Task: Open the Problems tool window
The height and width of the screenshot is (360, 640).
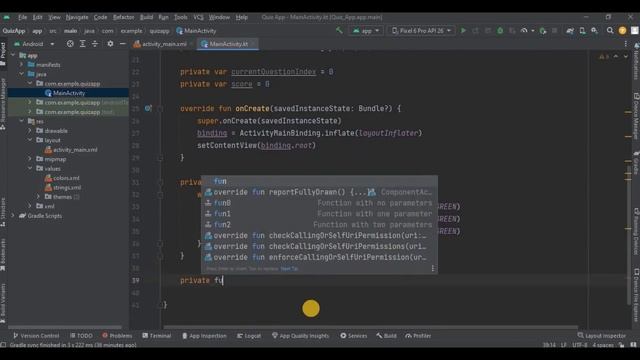Action: point(117,336)
